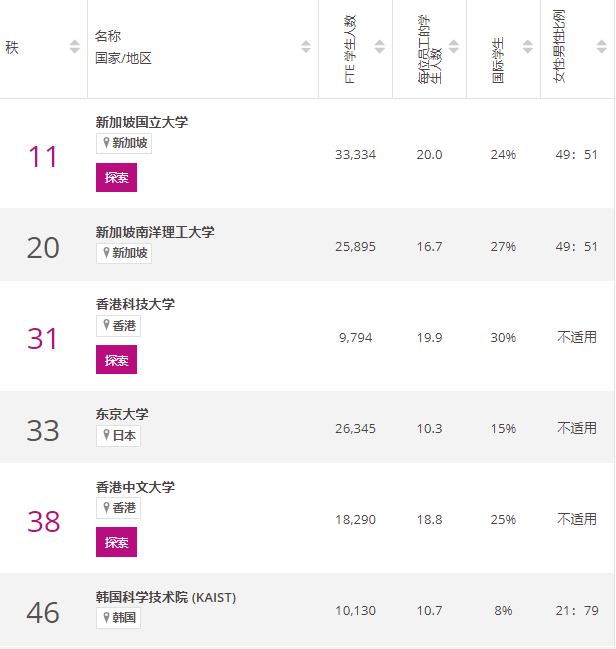Click 新加坡 location tag under 新加坡国立大学
616x649 pixels.
pos(124,143)
